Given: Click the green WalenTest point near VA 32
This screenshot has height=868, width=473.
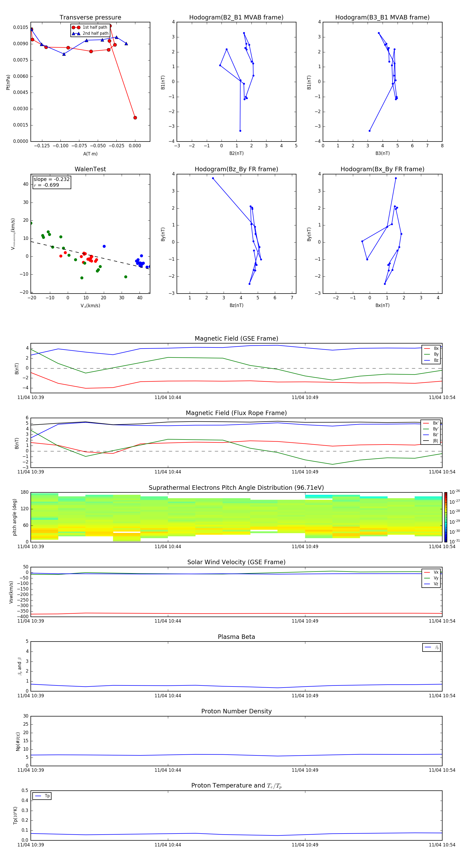Looking at the screenshot, I should click(x=126, y=277).
